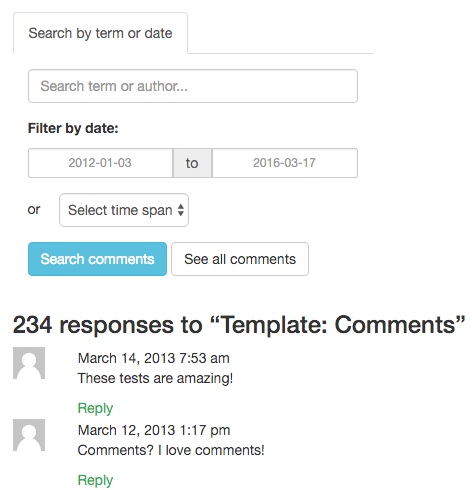The image size is (472, 490).
Task: Select the end date field 2016-03-17
Action: pos(285,163)
